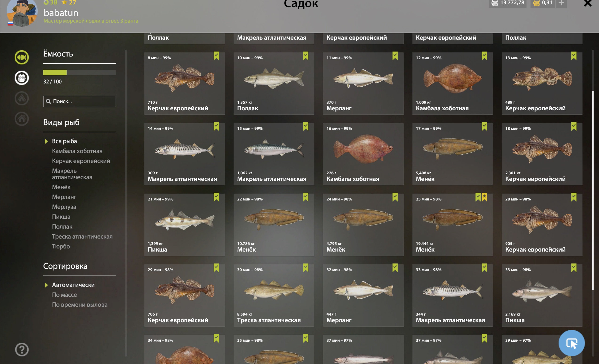Select the Вся рыба filter

[64, 141]
